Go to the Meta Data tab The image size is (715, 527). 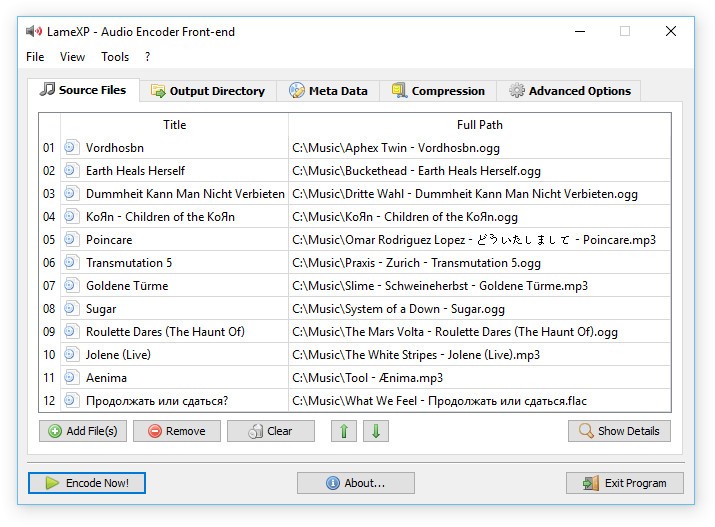point(327,91)
